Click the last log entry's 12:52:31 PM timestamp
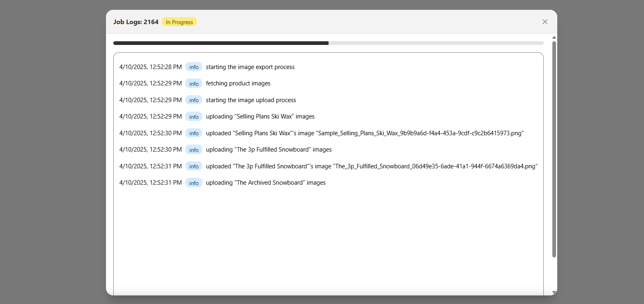Viewport: 644px width, 304px height. pos(150,183)
